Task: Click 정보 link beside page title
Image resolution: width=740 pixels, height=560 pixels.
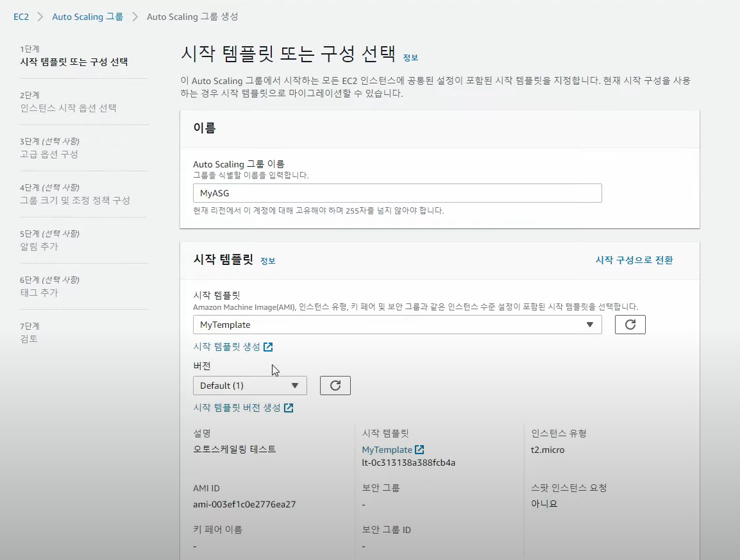Action: pos(410,58)
